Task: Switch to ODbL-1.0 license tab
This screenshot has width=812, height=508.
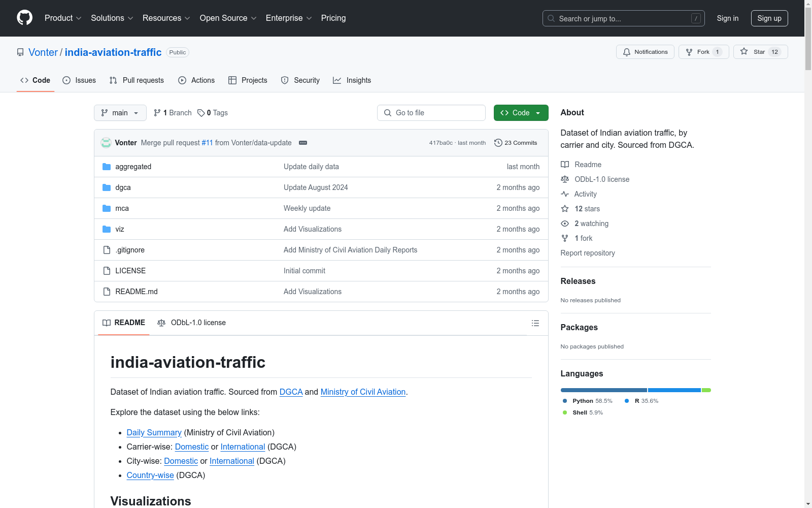Action: coord(192,323)
